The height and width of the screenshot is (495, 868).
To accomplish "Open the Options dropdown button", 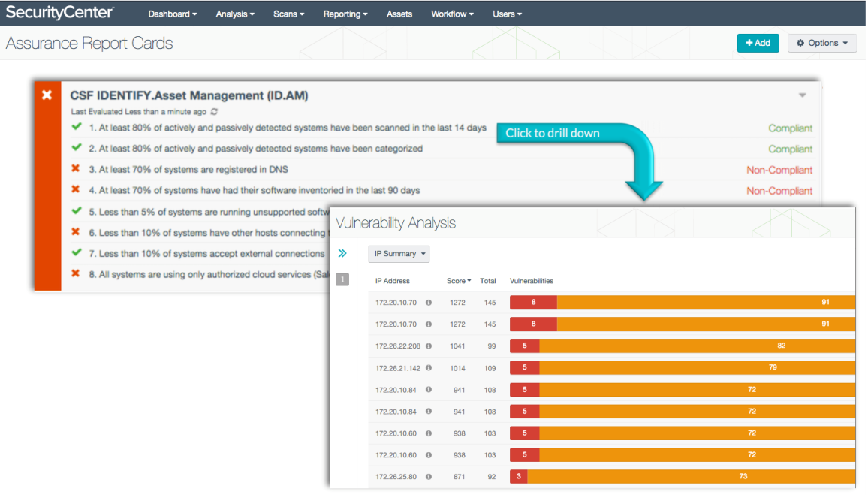I will tap(822, 43).
